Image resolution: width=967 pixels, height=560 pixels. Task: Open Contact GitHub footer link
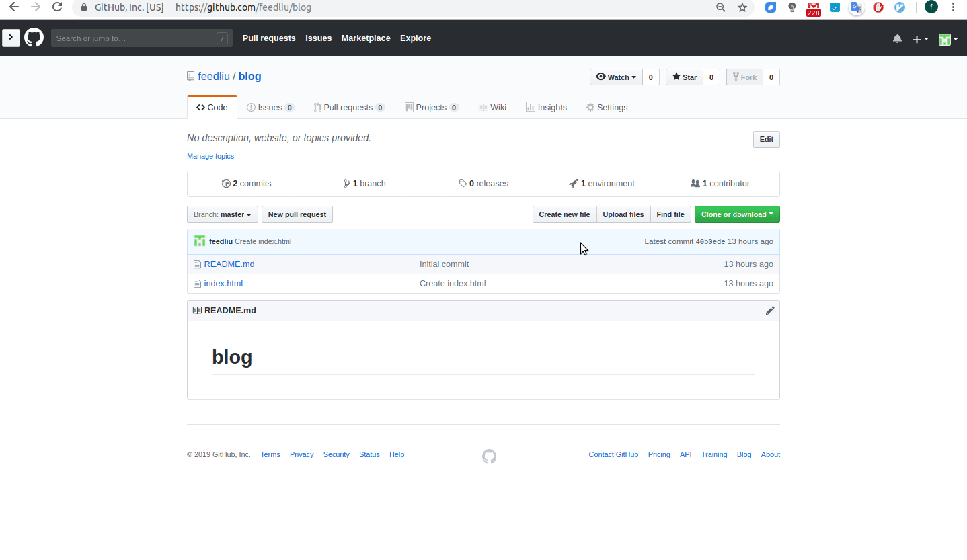pos(613,455)
